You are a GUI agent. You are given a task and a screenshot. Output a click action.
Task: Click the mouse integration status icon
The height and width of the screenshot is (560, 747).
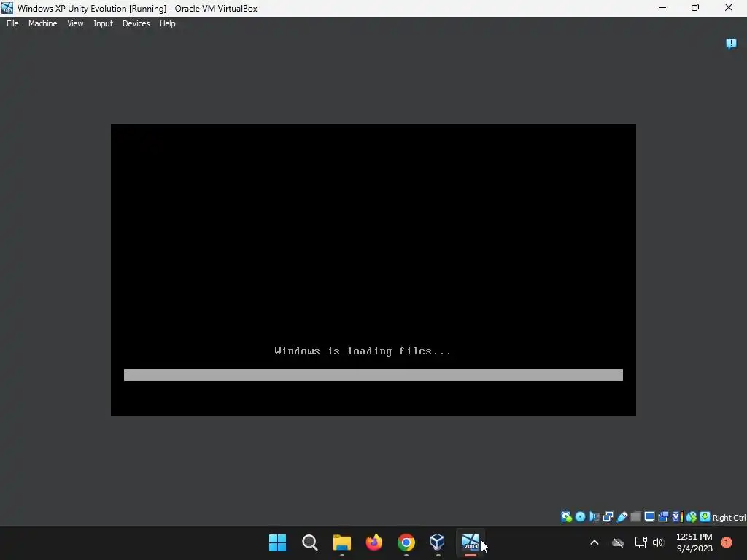click(x=692, y=517)
